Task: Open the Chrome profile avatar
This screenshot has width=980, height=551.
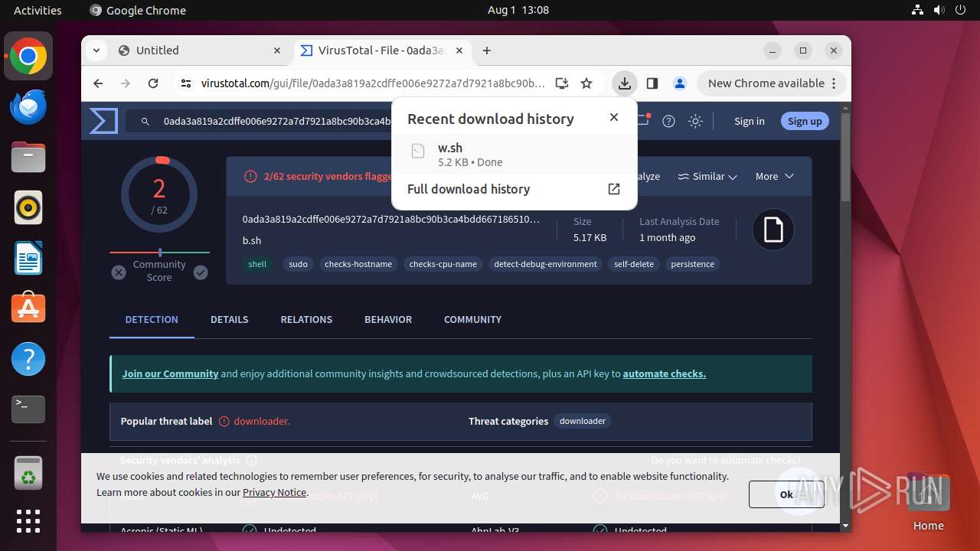Action: [x=679, y=83]
